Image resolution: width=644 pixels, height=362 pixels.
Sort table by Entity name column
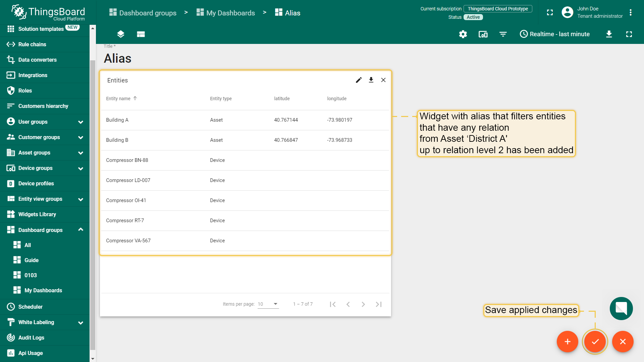click(118, 99)
